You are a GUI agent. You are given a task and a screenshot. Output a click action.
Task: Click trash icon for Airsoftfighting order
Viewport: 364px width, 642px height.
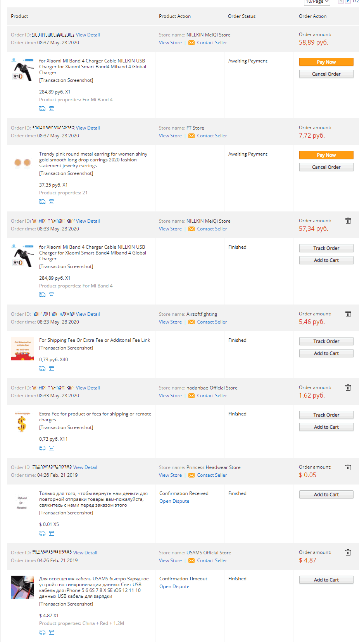point(348,314)
